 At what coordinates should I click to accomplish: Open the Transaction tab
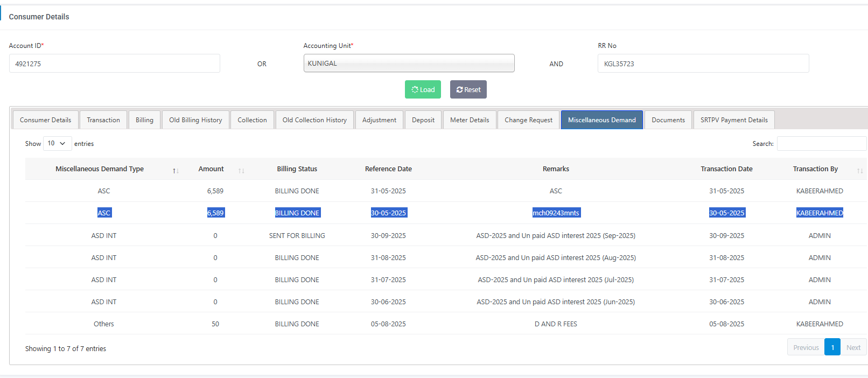pyautogui.click(x=103, y=120)
